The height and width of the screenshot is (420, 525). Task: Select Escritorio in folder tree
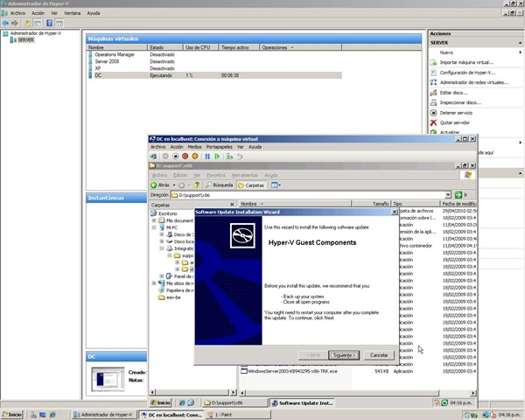click(164, 213)
